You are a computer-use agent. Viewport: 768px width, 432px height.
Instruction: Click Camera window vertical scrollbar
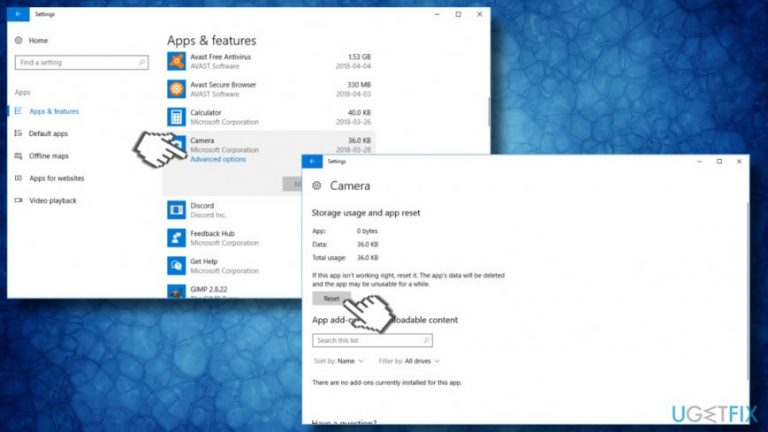click(x=747, y=290)
